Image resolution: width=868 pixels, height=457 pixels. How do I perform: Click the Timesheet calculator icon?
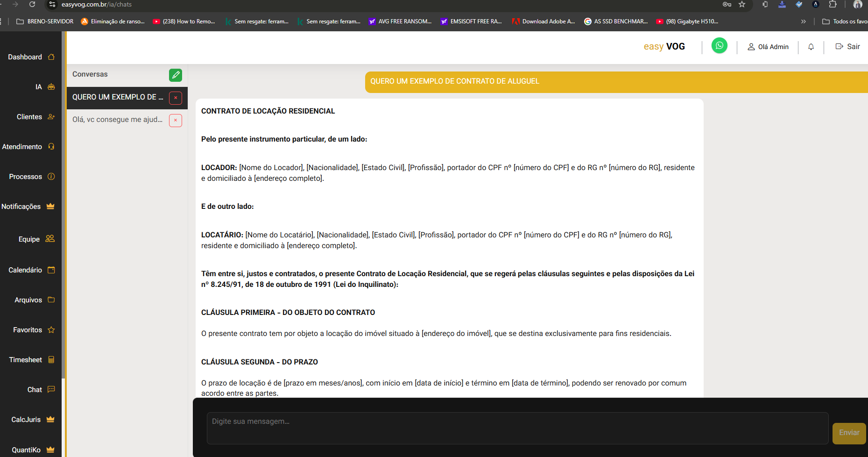click(x=51, y=360)
